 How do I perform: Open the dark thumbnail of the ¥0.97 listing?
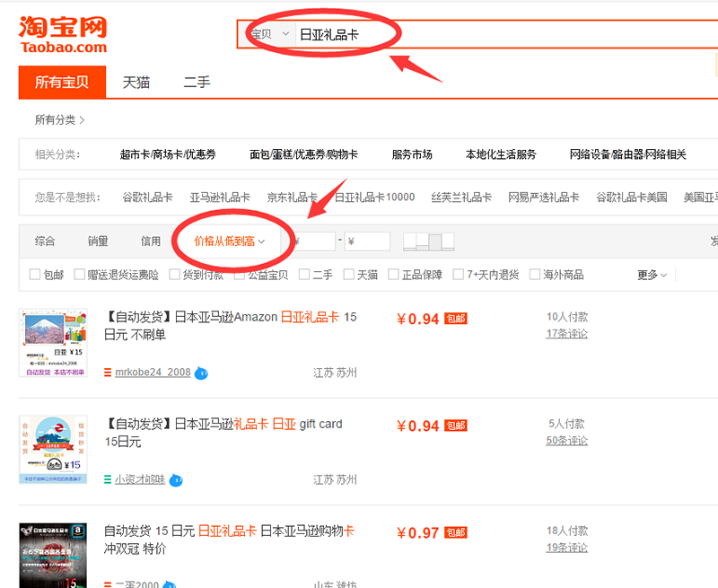click(53, 556)
